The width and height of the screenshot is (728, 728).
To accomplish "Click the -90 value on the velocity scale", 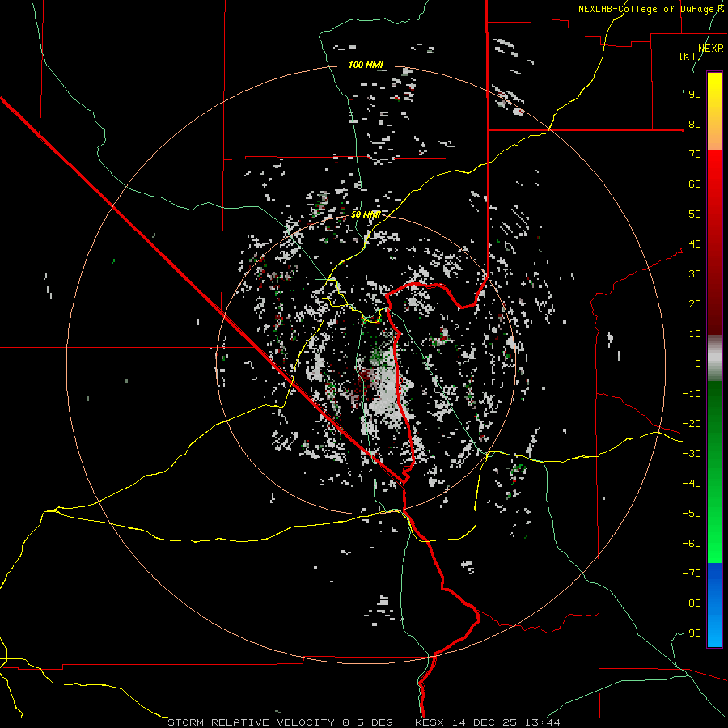I will click(x=692, y=633).
